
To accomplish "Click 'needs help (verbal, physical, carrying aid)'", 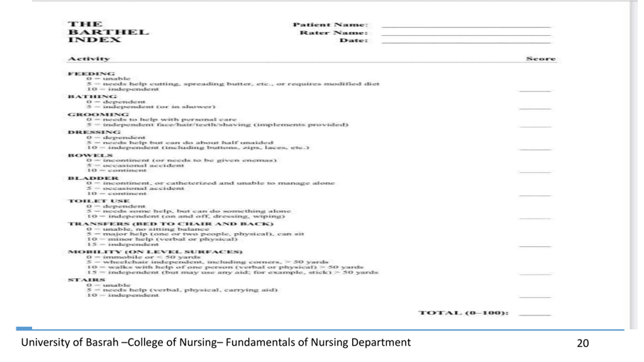I will pos(182,290).
